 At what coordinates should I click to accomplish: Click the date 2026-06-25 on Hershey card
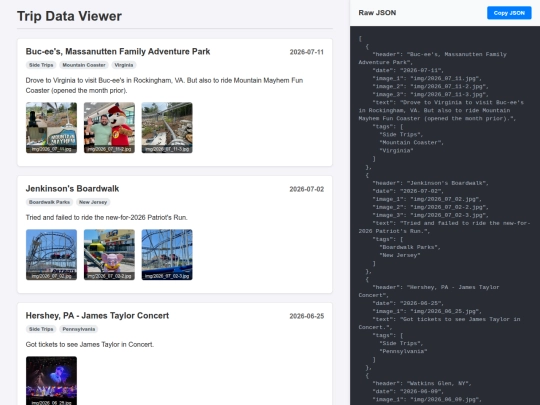pos(307,316)
